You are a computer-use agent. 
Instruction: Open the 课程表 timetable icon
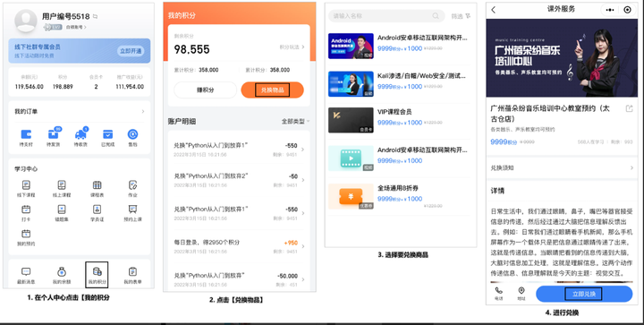click(97, 185)
